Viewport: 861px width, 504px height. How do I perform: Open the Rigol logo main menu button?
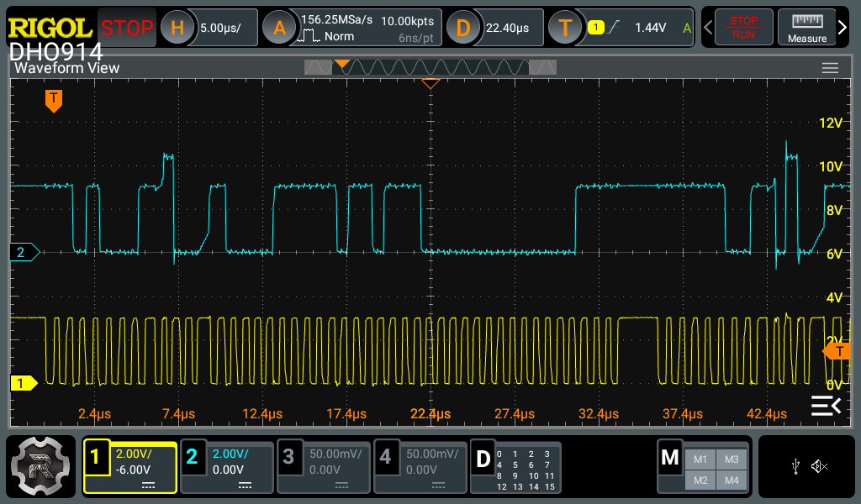42,469
